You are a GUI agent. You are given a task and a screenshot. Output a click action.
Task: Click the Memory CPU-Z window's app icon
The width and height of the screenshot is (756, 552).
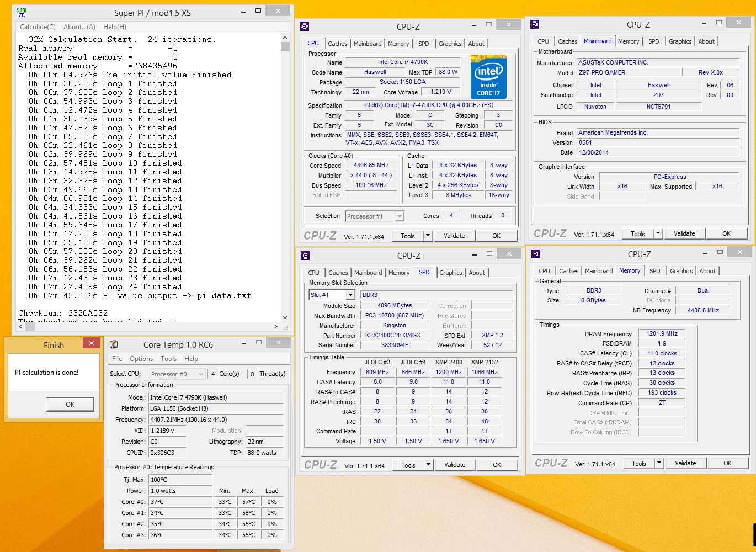(535, 254)
